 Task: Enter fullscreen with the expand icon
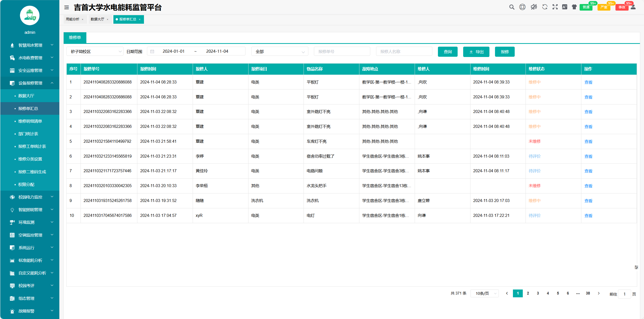tap(555, 7)
